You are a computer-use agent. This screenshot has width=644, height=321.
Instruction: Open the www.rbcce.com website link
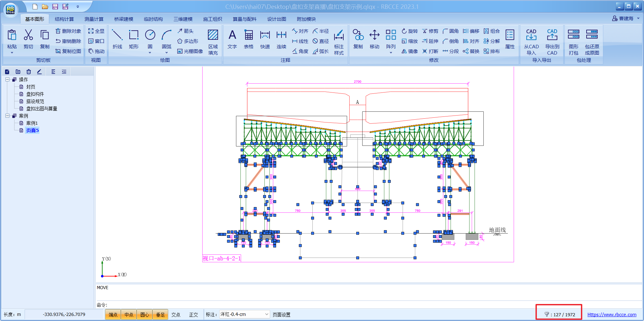coord(612,315)
